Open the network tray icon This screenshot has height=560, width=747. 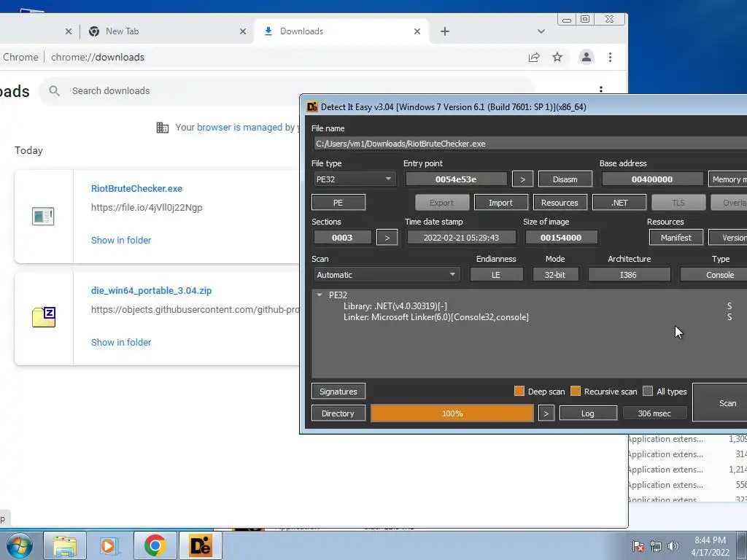click(x=656, y=546)
